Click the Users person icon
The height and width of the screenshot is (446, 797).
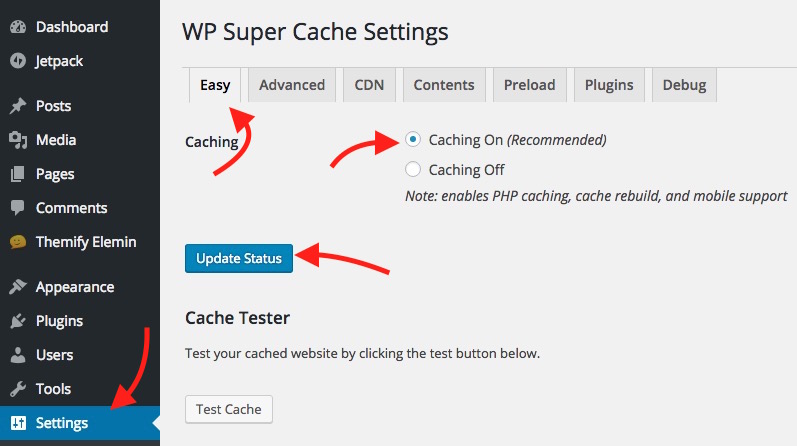pos(17,355)
